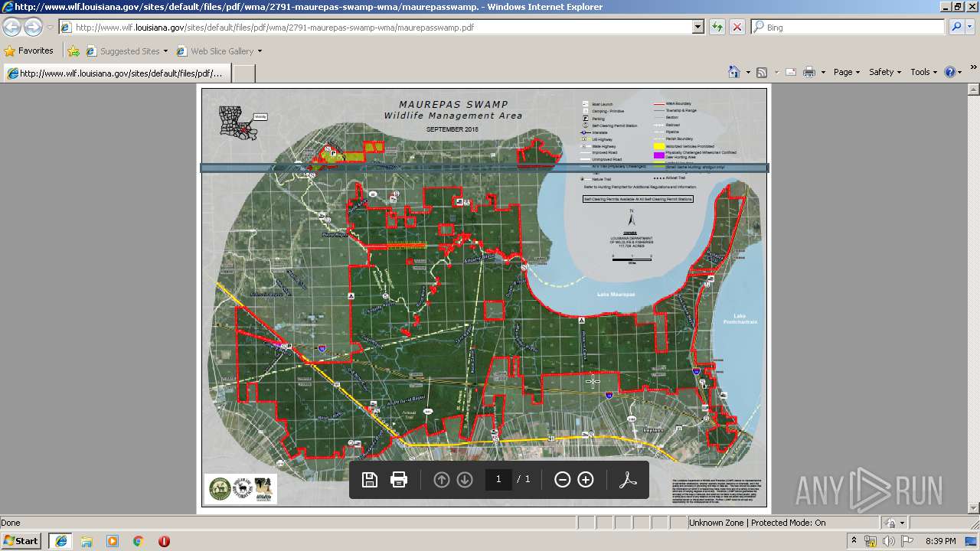980x551 pixels.
Task: Select the wlf.louisiana.gov PDF tab
Action: pyautogui.click(x=116, y=73)
